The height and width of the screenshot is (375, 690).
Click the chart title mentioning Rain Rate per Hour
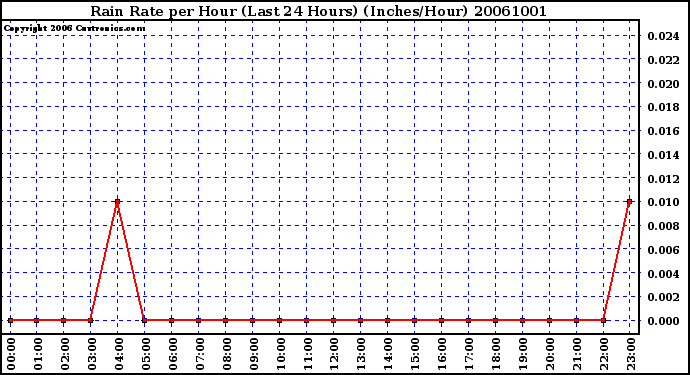[x=319, y=11]
